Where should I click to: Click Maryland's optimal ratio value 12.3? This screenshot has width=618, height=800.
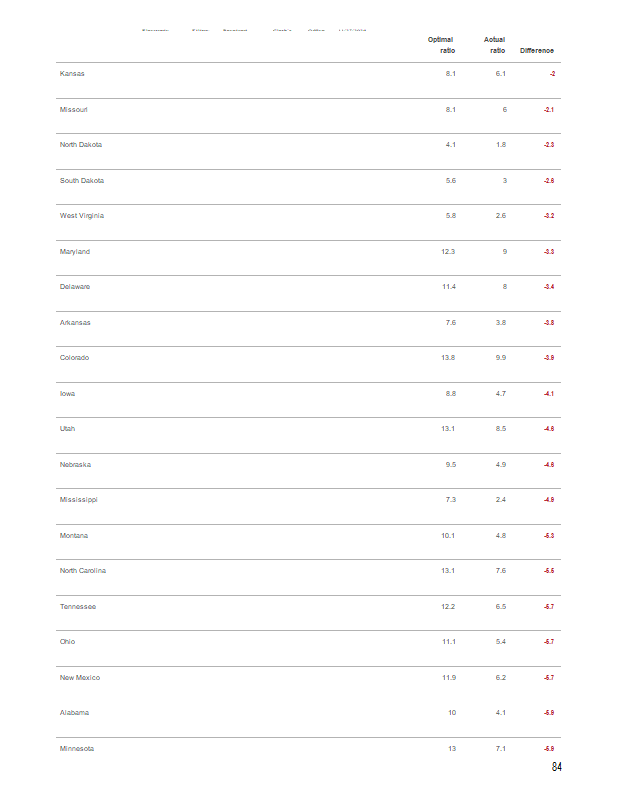(448, 252)
